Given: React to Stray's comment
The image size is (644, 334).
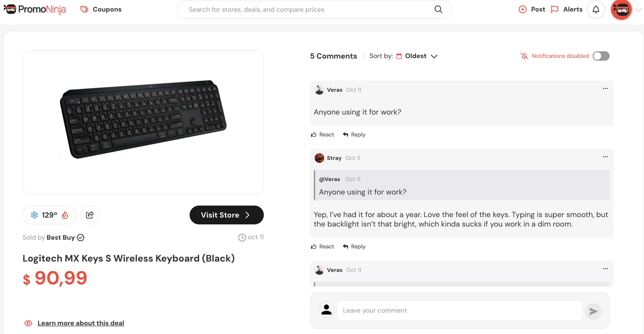Looking at the screenshot, I should 322,246.
